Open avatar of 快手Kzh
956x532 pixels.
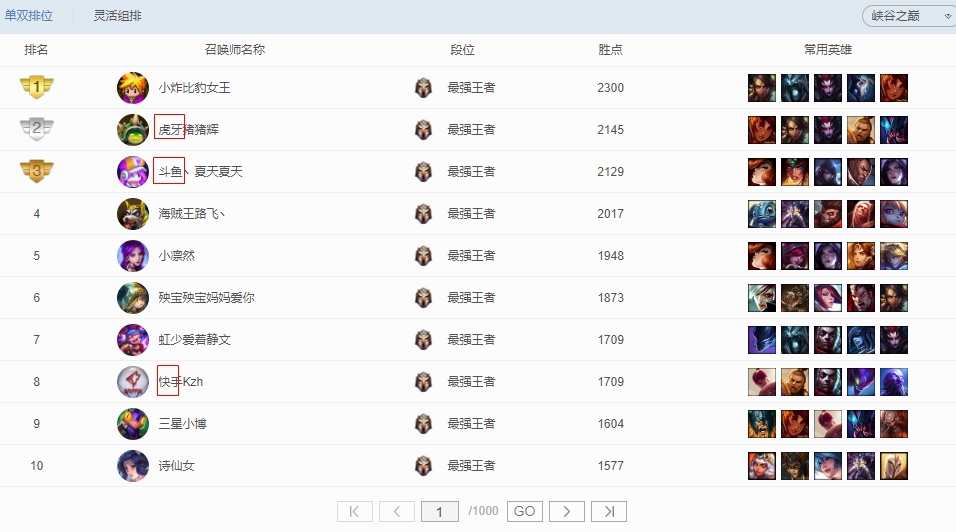point(133,382)
